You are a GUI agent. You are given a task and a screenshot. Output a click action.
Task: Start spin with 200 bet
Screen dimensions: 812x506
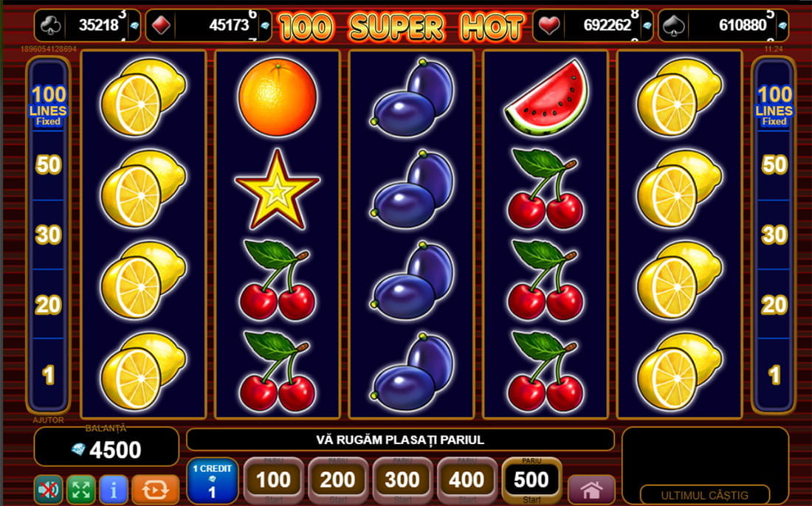pos(337,481)
